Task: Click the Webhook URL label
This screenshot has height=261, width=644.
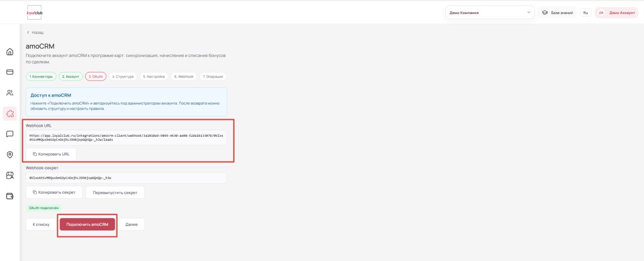Action: (x=39, y=126)
